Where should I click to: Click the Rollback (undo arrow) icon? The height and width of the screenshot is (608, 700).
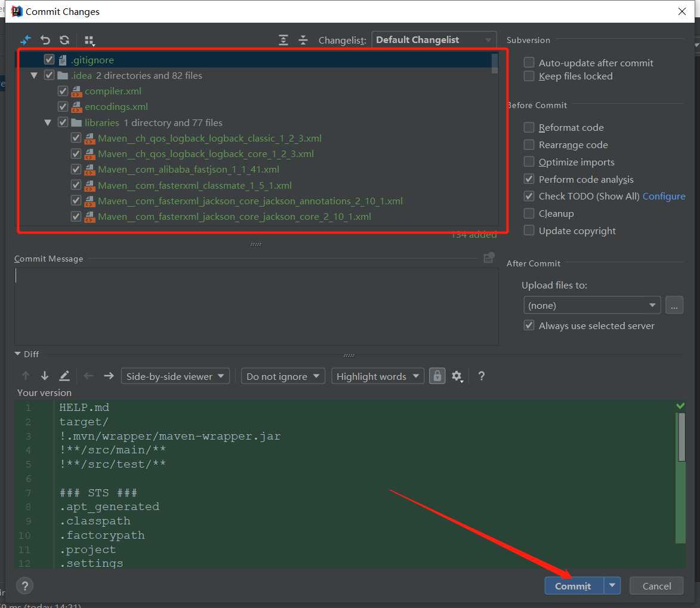(x=45, y=40)
